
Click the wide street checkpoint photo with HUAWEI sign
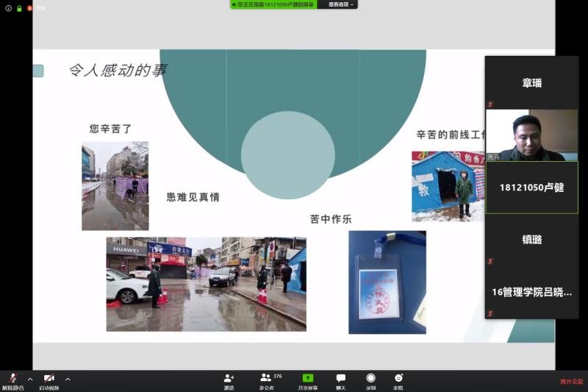pyautogui.click(x=207, y=284)
